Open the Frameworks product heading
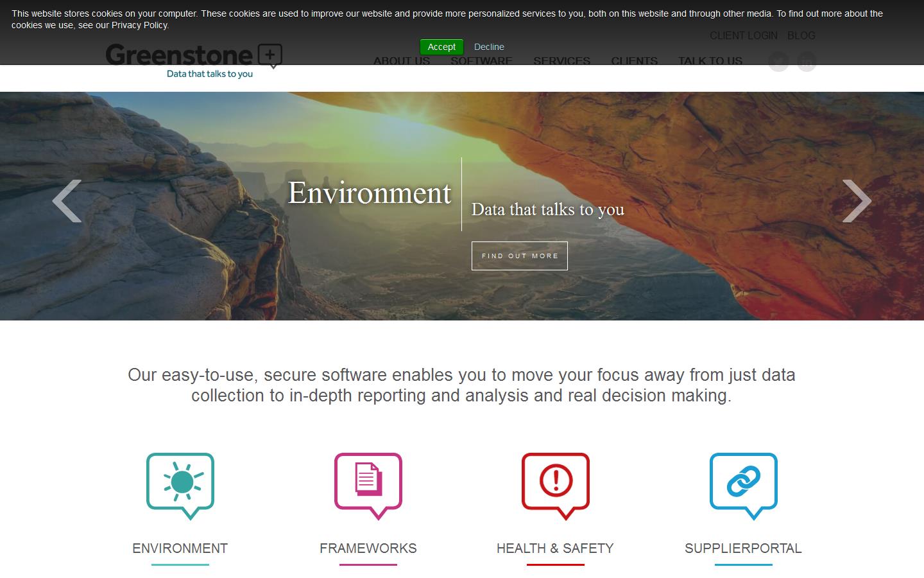This screenshot has height=578, width=924. pos(368,548)
